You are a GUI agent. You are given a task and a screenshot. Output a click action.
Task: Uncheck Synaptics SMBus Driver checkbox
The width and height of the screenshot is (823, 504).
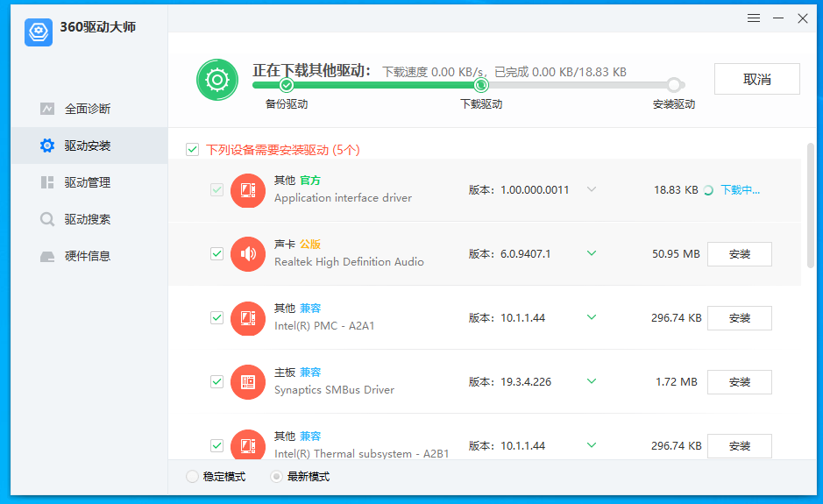coord(216,381)
